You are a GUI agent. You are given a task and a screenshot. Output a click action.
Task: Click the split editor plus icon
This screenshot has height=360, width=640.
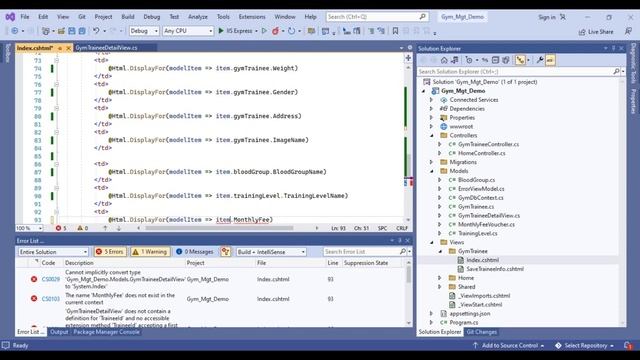[408, 58]
